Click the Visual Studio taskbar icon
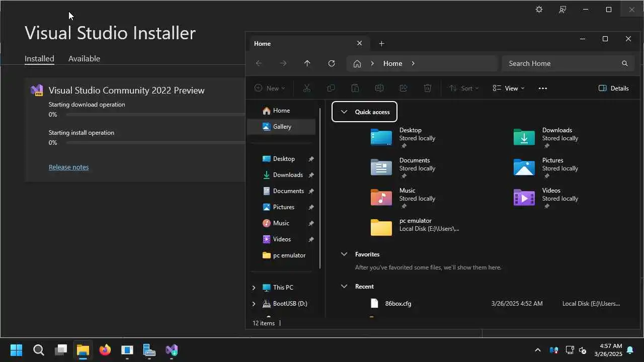This screenshot has height=362, width=644. (x=172, y=350)
